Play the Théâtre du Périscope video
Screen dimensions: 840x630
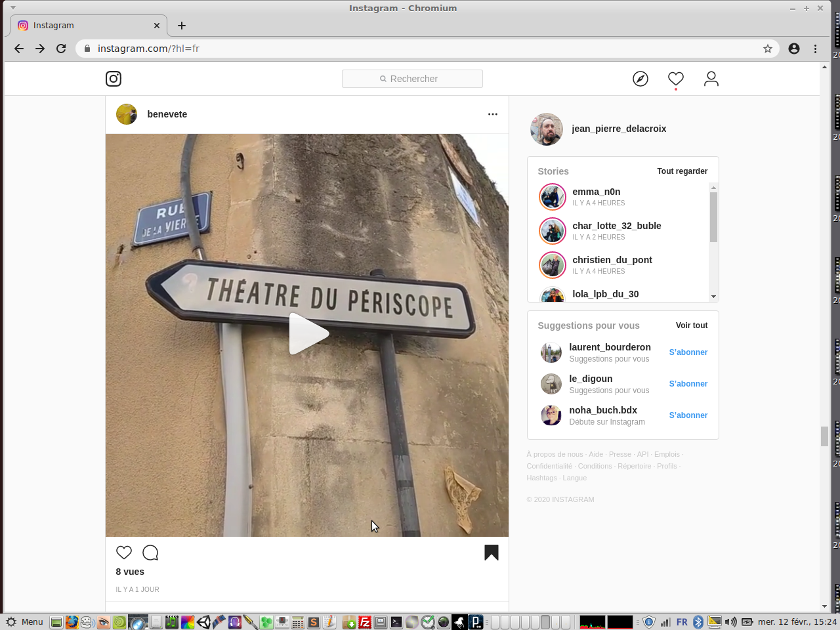307,334
